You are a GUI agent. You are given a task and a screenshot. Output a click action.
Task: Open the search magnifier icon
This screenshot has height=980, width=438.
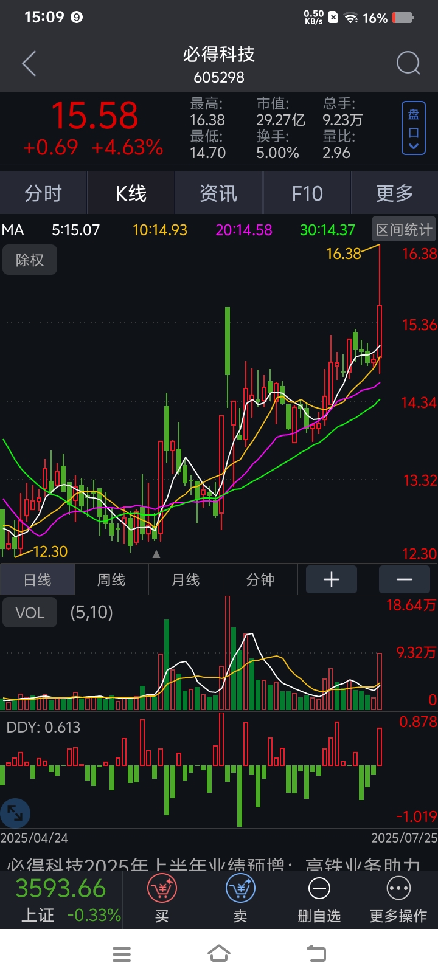pos(408,63)
